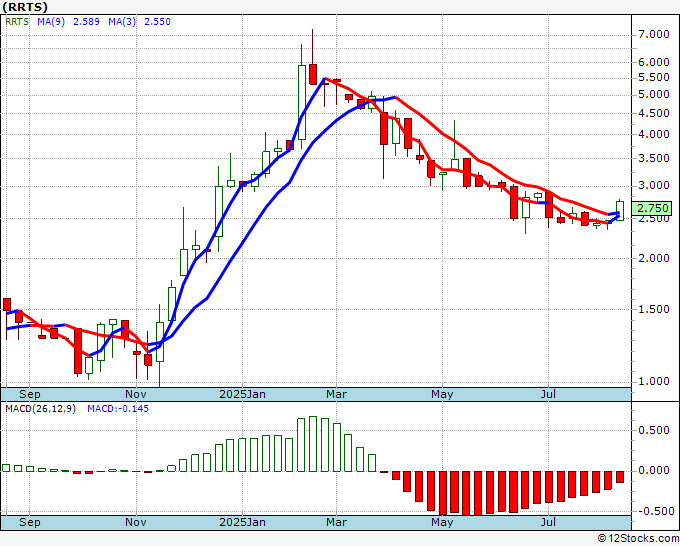This screenshot has height=546, width=680.
Task: Click the 5.000 price axis label
Action: click(654, 95)
